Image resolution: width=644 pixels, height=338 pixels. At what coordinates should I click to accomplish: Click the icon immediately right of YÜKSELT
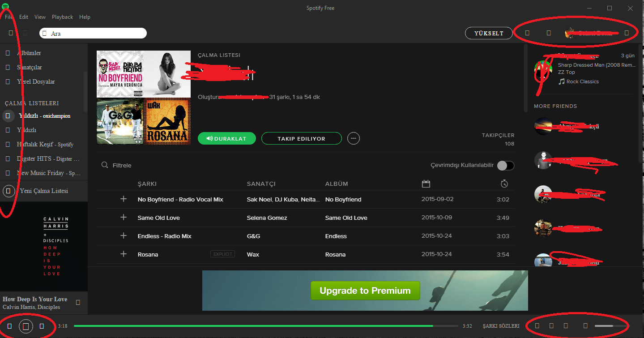point(527,33)
